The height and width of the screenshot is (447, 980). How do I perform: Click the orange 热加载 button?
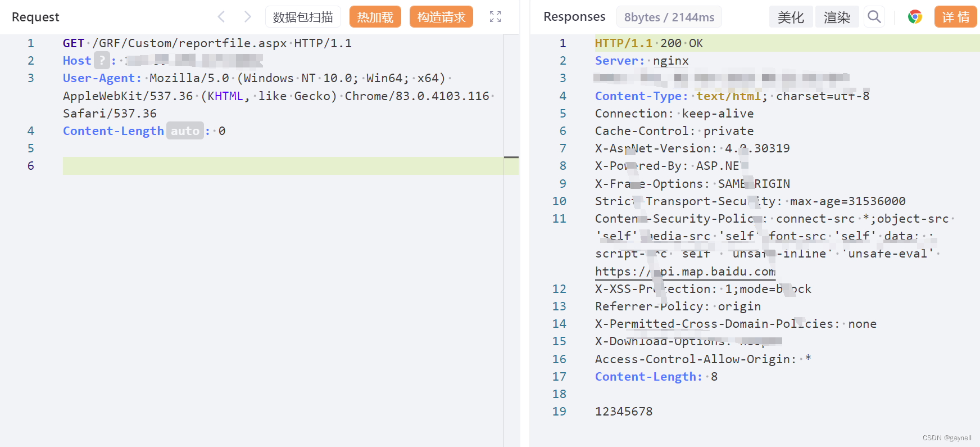click(x=375, y=17)
